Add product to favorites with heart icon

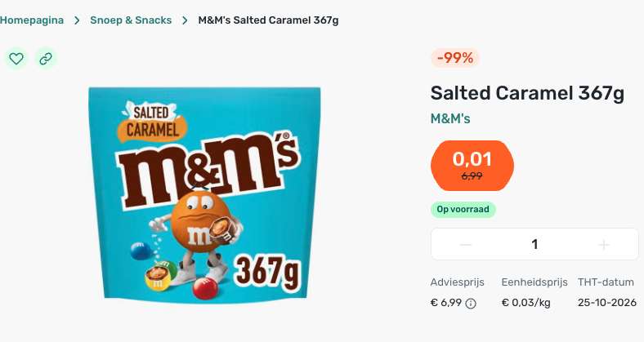tap(16, 59)
